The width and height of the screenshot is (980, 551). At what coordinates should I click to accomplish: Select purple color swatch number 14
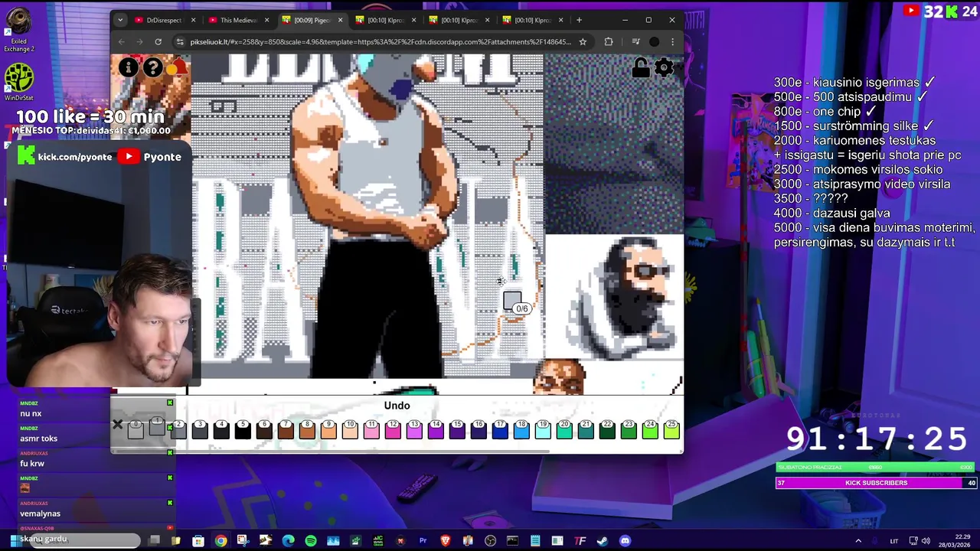tap(436, 430)
